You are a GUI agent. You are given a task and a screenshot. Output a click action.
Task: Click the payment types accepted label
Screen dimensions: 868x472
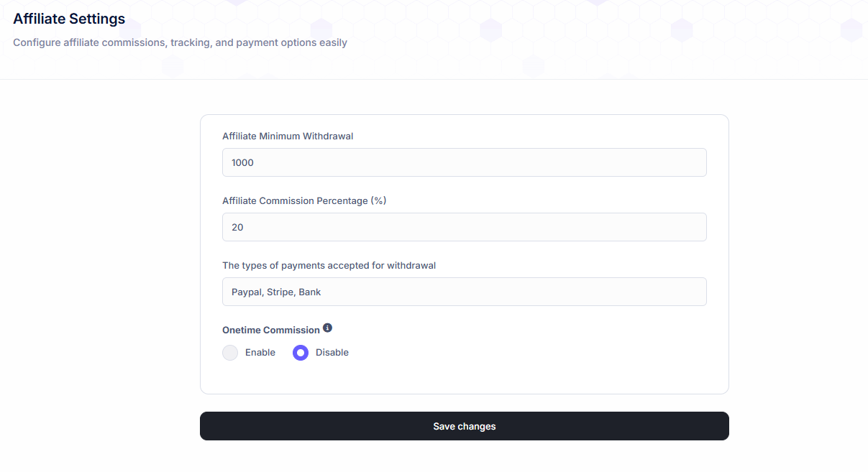coord(329,265)
